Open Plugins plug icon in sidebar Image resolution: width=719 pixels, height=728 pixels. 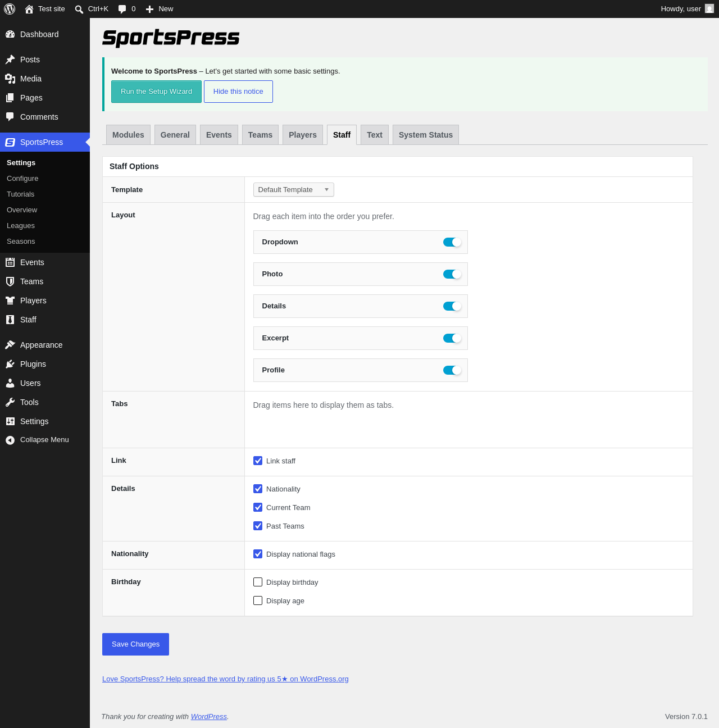tap(10, 364)
